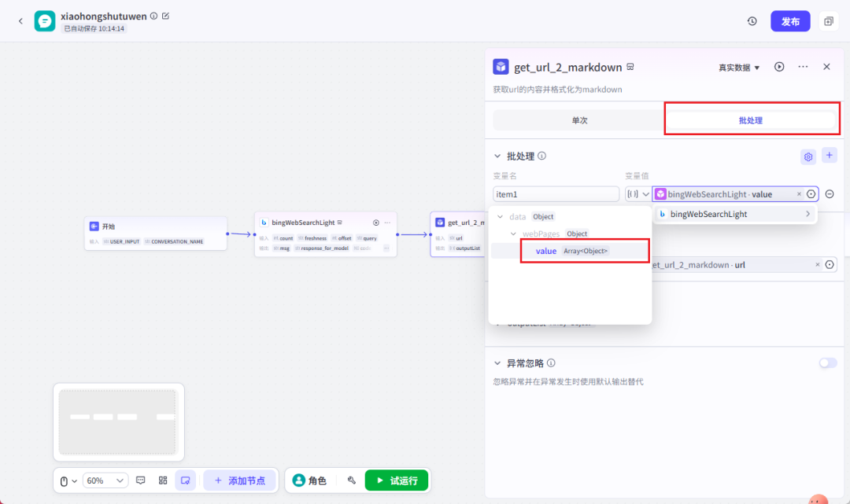Viewport: 850px width, 504px height.
Task: Open the mouse interaction mode dropdown
Action: click(68, 480)
